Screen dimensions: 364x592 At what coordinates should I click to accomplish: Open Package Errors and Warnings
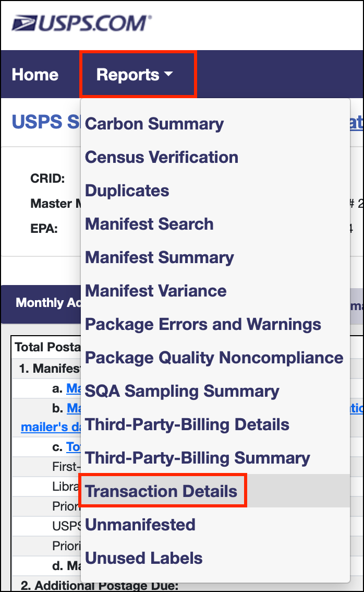pos(203,324)
